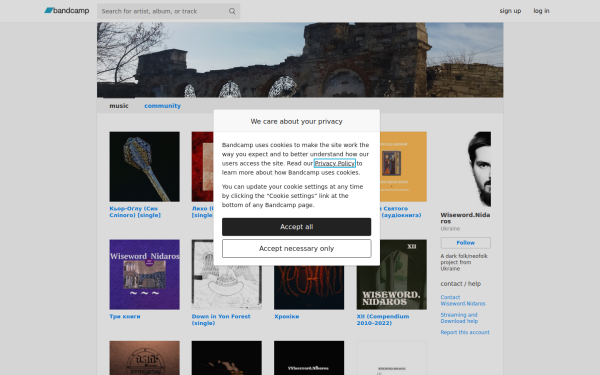Open the sign up link
600x375 pixels.
pos(510,11)
